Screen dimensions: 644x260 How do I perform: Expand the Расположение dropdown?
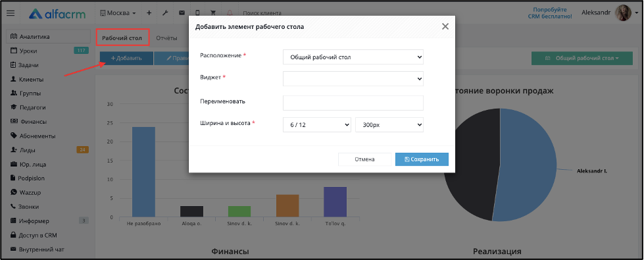(353, 57)
